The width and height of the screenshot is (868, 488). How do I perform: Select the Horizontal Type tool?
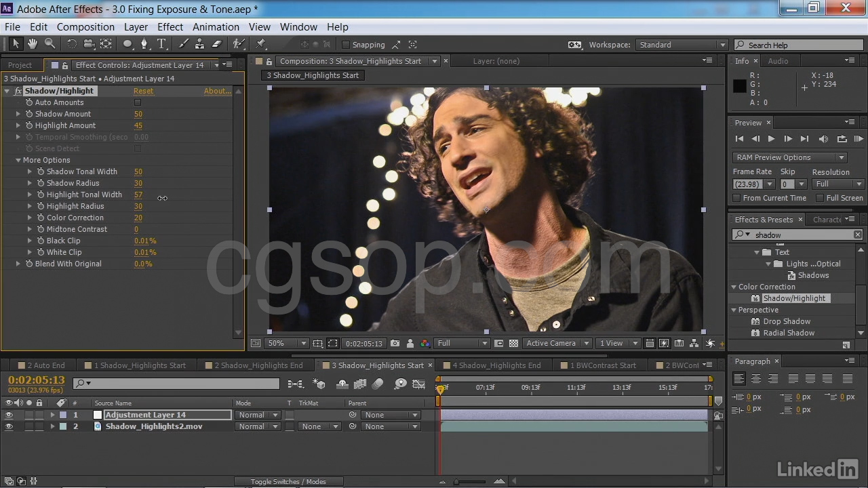[x=162, y=44]
